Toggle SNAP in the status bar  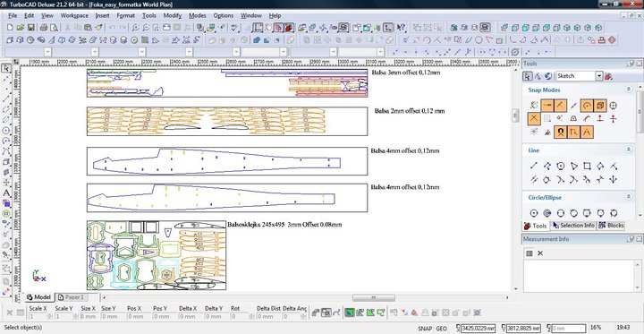pyautogui.click(x=425, y=329)
